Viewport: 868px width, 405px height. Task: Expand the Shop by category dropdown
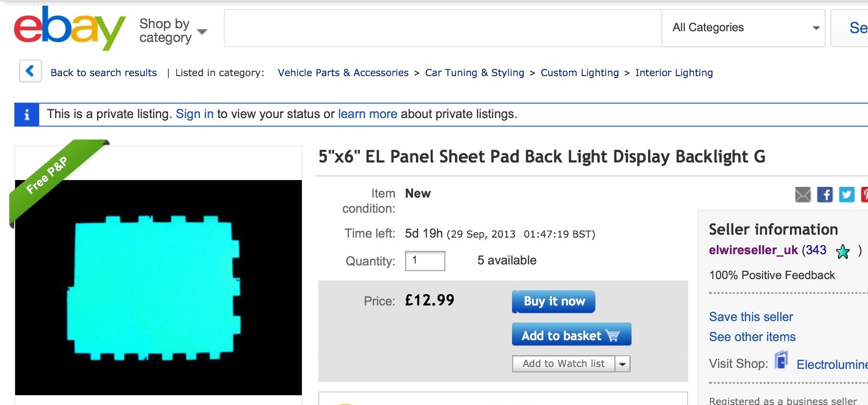(x=173, y=31)
